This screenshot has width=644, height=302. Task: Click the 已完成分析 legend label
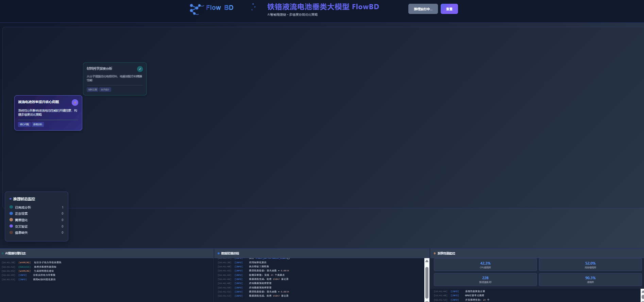click(23, 207)
